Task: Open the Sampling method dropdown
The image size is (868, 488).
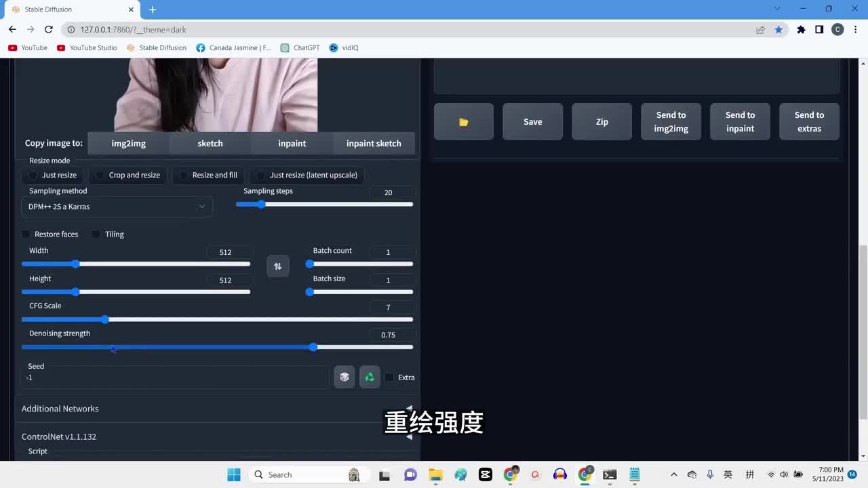Action: point(117,207)
